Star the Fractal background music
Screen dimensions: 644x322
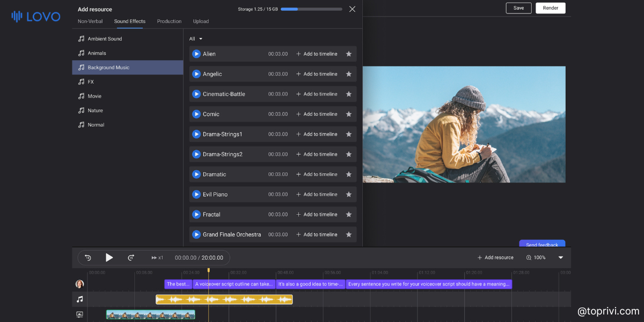pos(349,214)
